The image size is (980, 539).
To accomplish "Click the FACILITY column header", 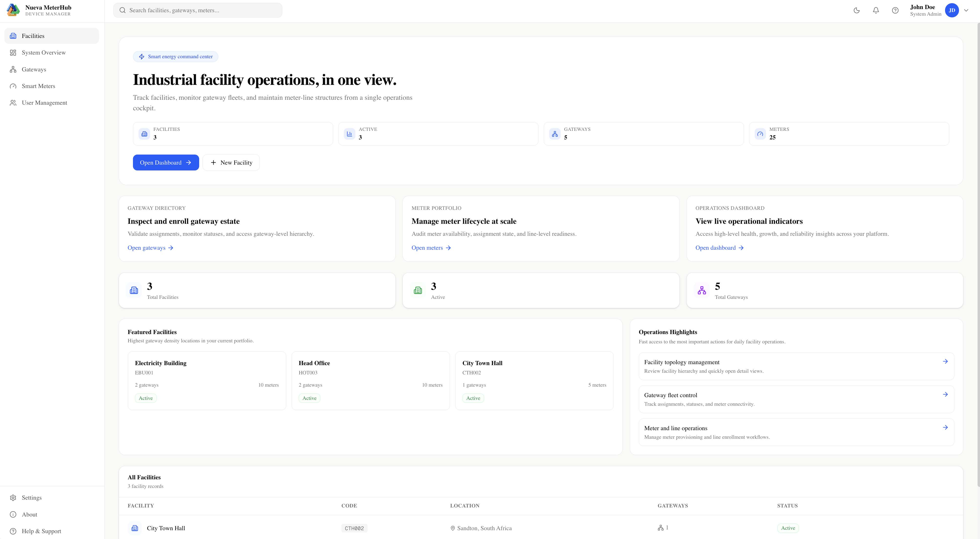I will 141,506.
